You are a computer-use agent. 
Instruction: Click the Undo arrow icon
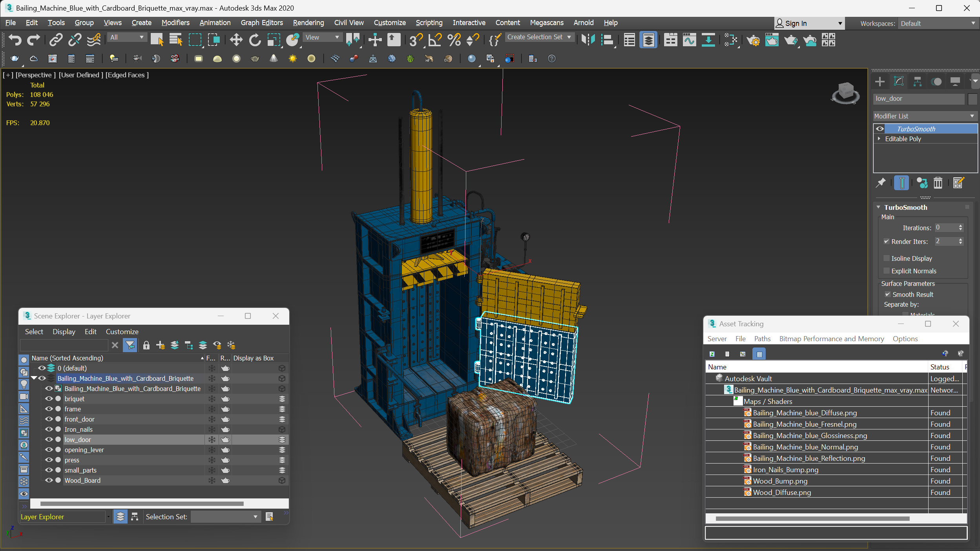coord(15,40)
